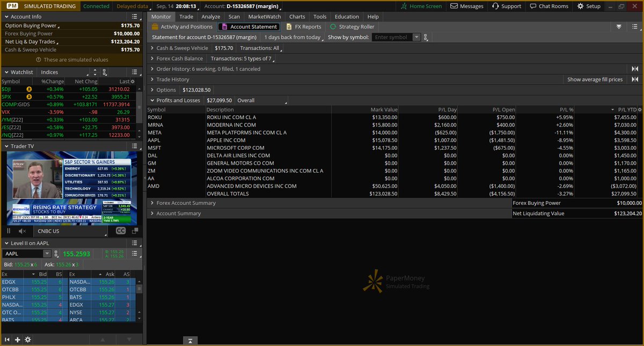Open the Charts tab
Image resolution: width=644 pixels, height=346 pixels.
click(297, 17)
